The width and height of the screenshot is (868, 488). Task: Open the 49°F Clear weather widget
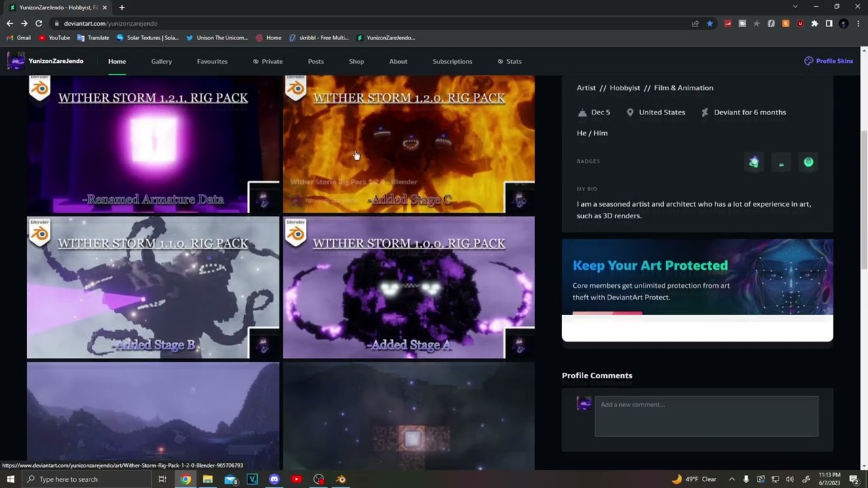(694, 479)
